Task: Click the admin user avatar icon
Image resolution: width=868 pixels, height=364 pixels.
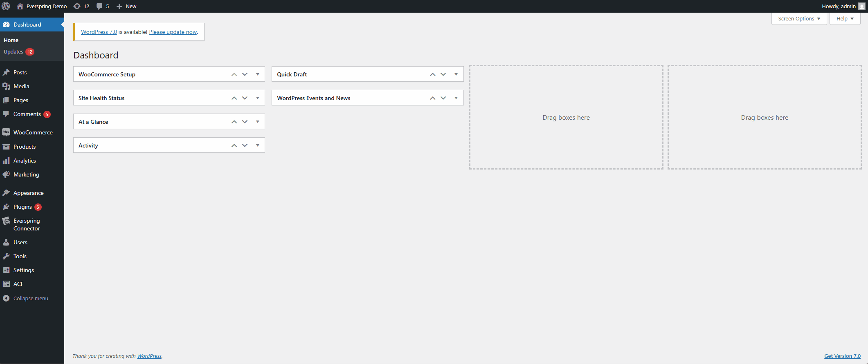Action: coord(861,6)
